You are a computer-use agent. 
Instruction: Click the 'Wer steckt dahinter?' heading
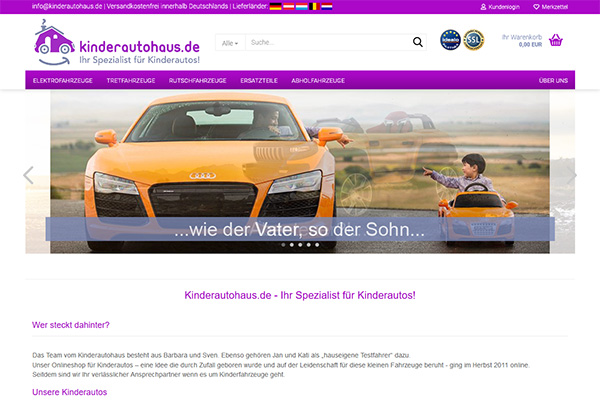[x=71, y=325]
